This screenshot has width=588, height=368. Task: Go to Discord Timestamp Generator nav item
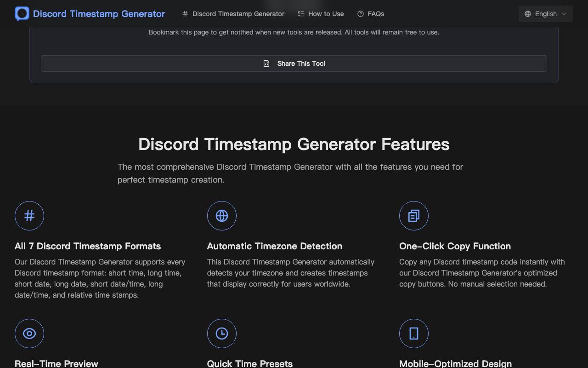point(233,14)
